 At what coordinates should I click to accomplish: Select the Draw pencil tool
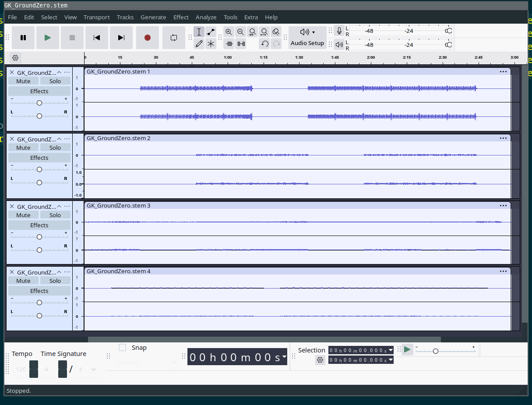[x=199, y=43]
